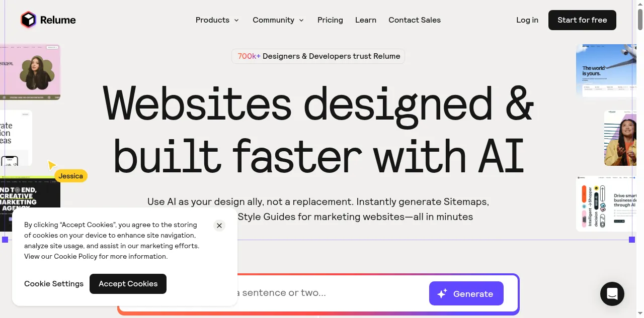The height and width of the screenshot is (318, 644).
Task: Open the pink portrait website thumbnail
Action: (30, 72)
